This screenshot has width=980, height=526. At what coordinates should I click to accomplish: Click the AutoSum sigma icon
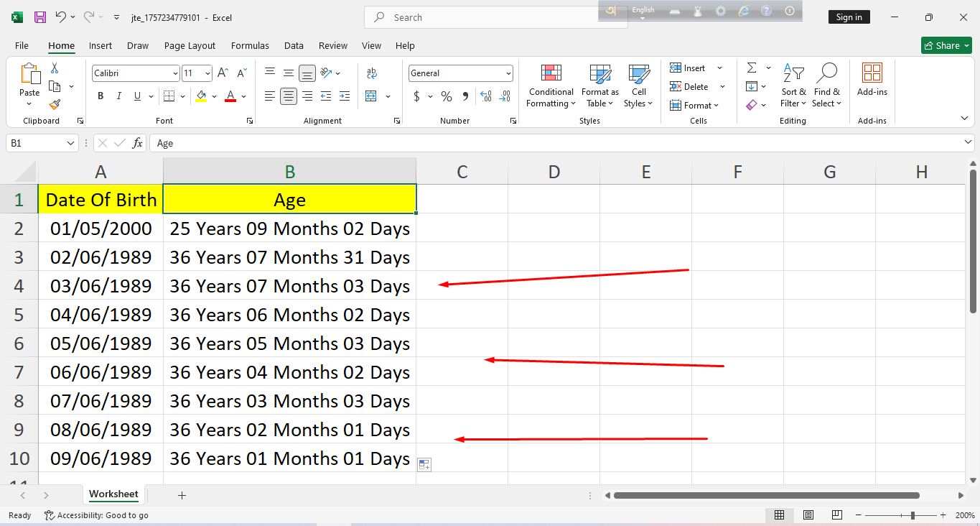[x=752, y=68]
